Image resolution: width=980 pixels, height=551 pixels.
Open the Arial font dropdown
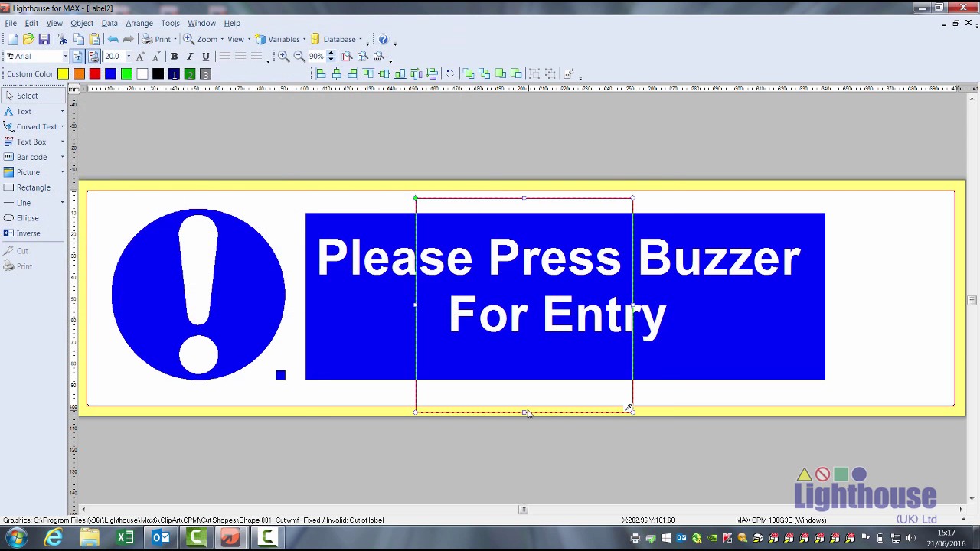[x=65, y=57]
